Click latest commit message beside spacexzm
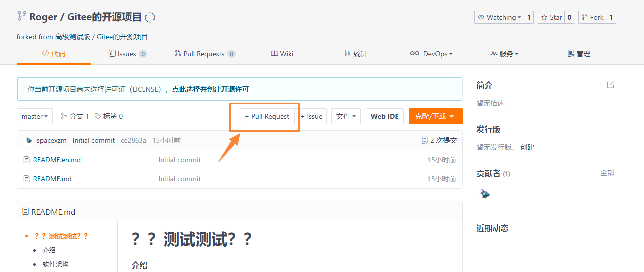Viewport: 644px width, 272px height. click(x=94, y=140)
